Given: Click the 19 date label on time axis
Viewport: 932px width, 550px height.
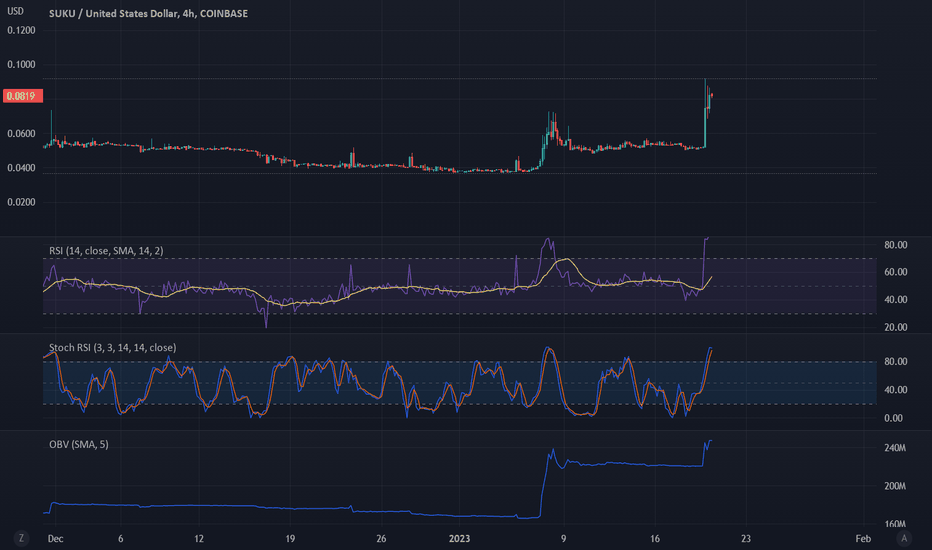Looking at the screenshot, I should click(x=290, y=539).
